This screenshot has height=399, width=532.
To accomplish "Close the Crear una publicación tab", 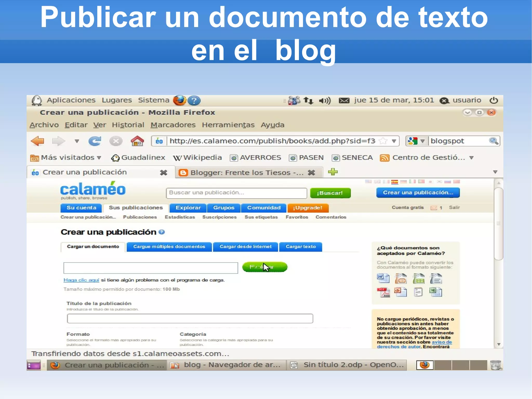I will tap(163, 173).
